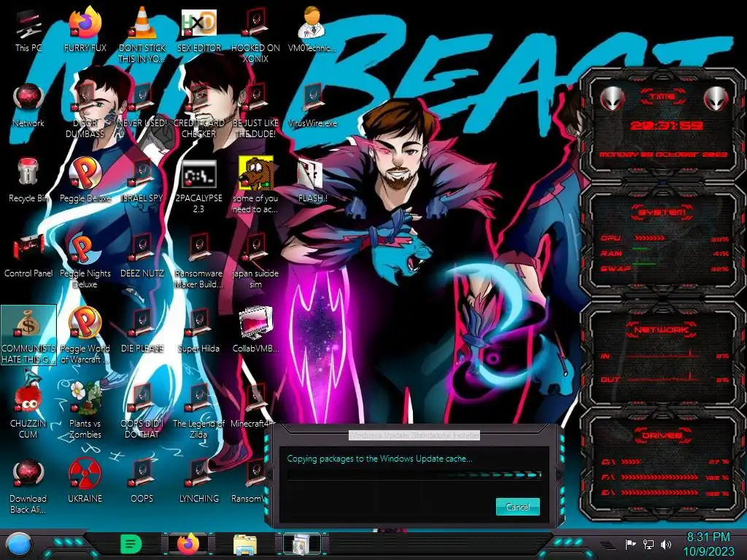The width and height of the screenshot is (747, 560).
Task: Click the right alien head on TIME gadget
Action: [716, 98]
